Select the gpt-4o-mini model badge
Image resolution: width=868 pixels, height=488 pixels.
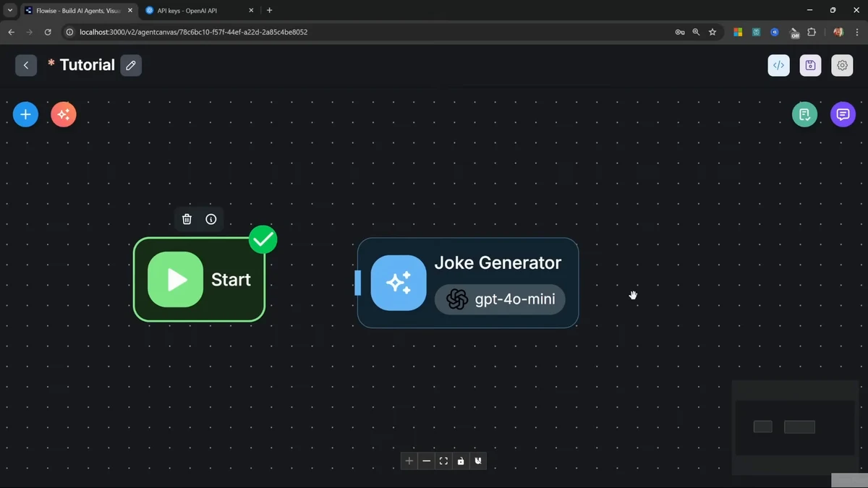(500, 299)
